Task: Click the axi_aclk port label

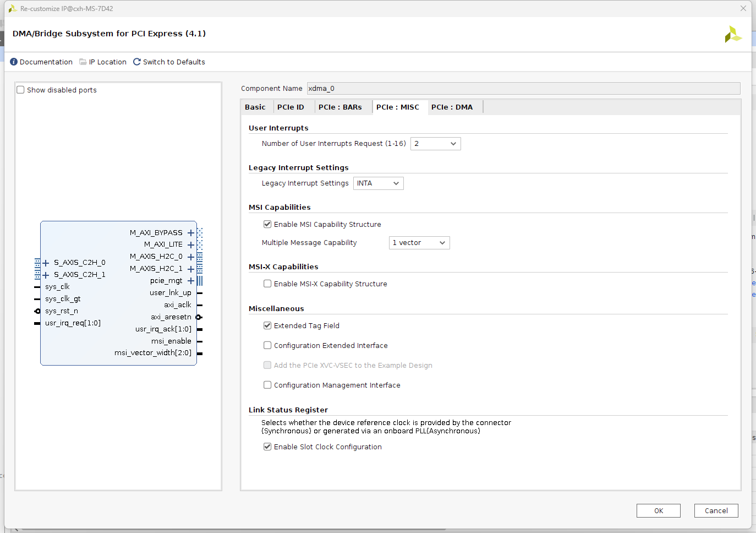Action: point(178,305)
